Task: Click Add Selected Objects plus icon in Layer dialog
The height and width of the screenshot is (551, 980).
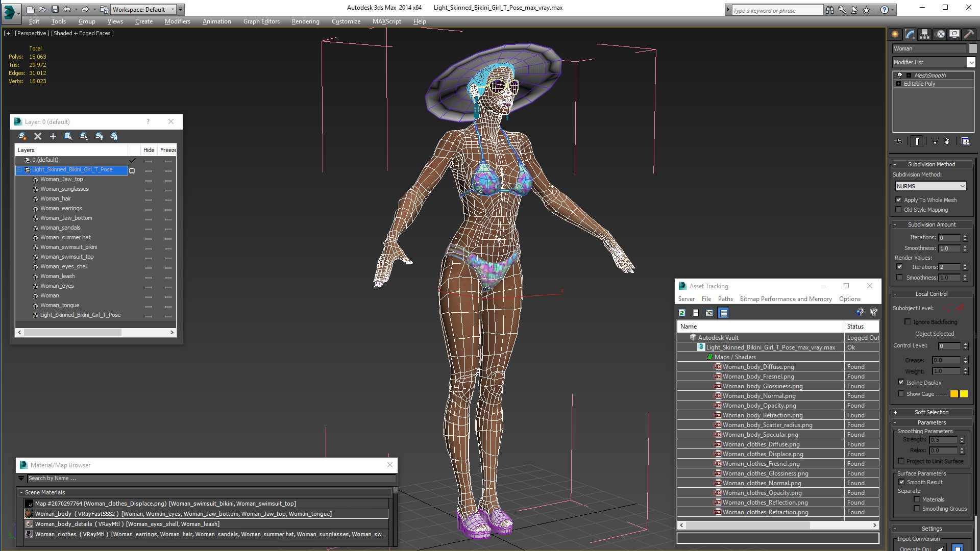Action: pos(53,136)
